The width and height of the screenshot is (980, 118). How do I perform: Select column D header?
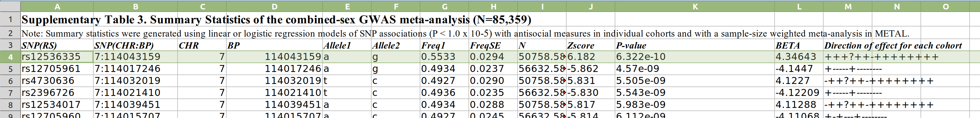point(275,6)
